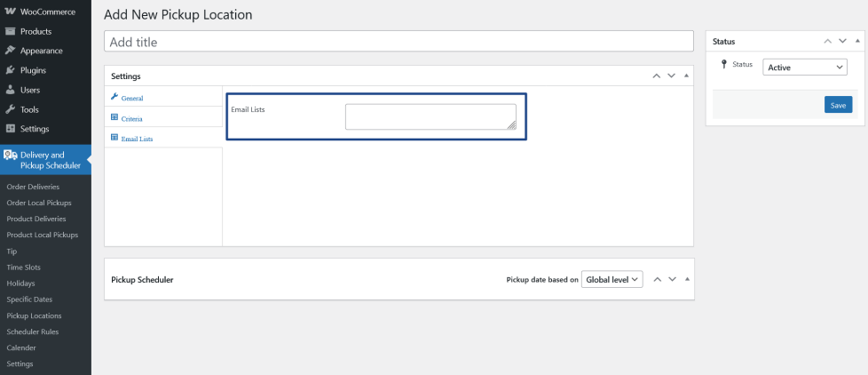Viewport: 868px width, 375px height.
Task: Click the Add title input field
Action: [x=398, y=42]
